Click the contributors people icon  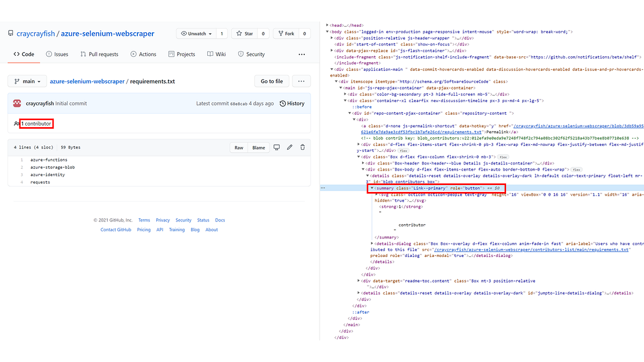[16, 123]
